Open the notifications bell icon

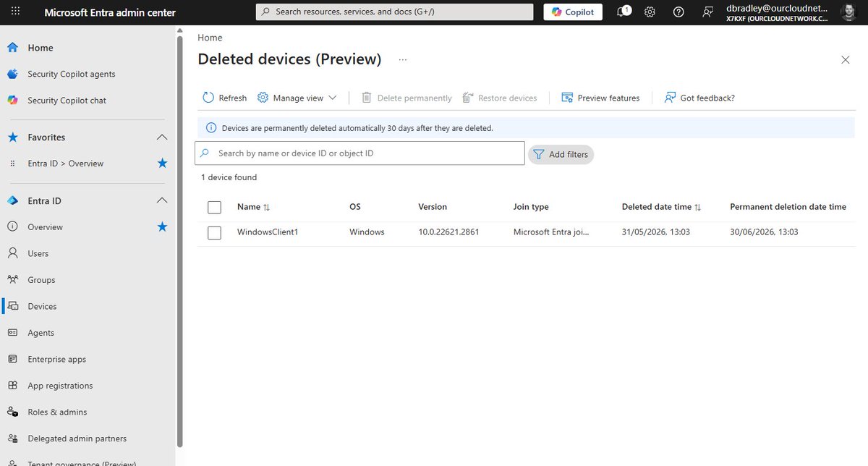coord(623,12)
